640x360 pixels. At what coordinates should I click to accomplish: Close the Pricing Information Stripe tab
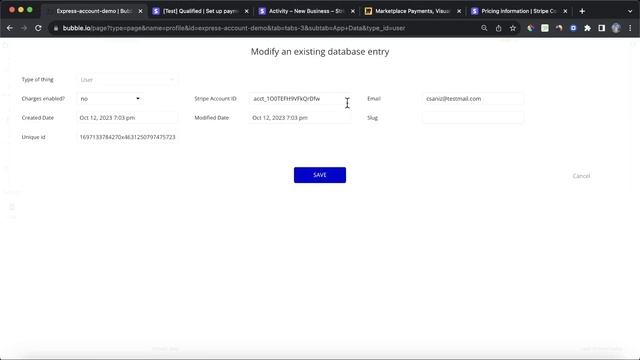click(x=565, y=11)
